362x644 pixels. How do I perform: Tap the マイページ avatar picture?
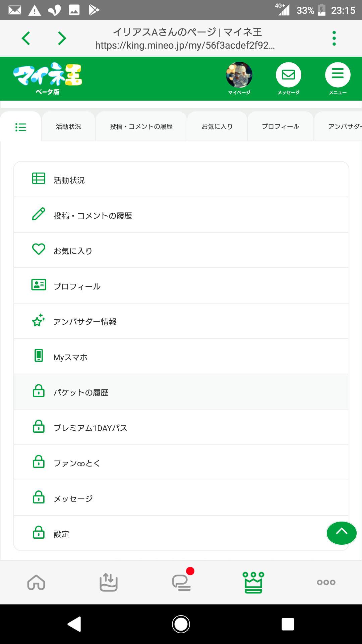239,75
